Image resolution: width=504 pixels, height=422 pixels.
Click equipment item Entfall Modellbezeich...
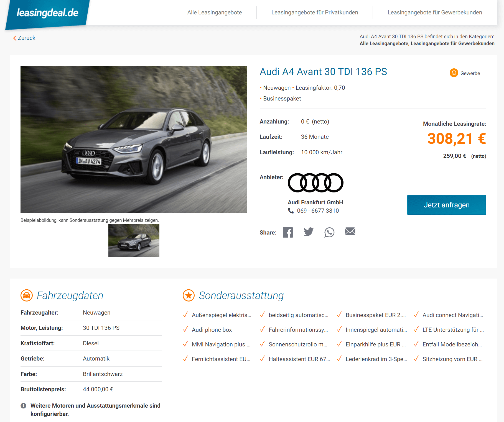point(452,344)
